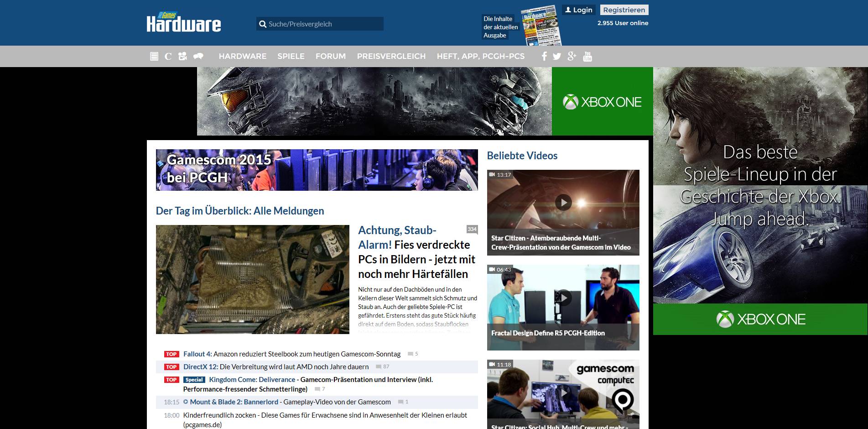Image resolution: width=868 pixels, height=429 pixels.
Task: Open the DirectX 12 AMD article
Action: pyautogui.click(x=276, y=367)
